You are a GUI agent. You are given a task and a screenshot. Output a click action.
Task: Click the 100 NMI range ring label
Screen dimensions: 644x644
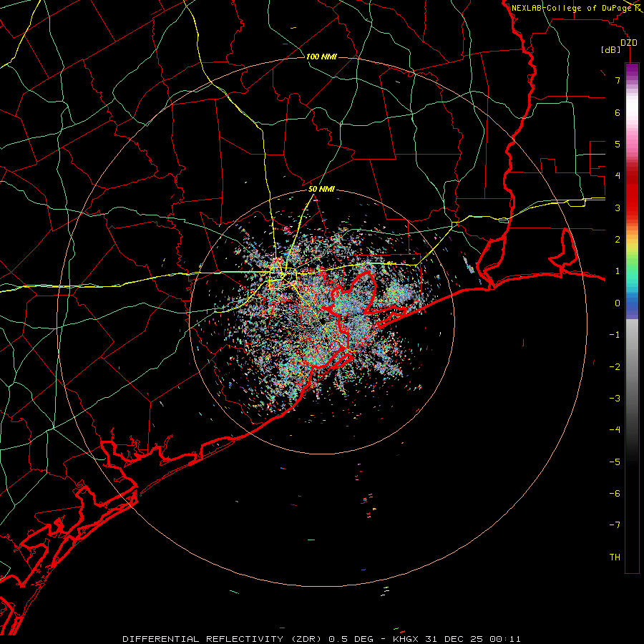[321, 57]
